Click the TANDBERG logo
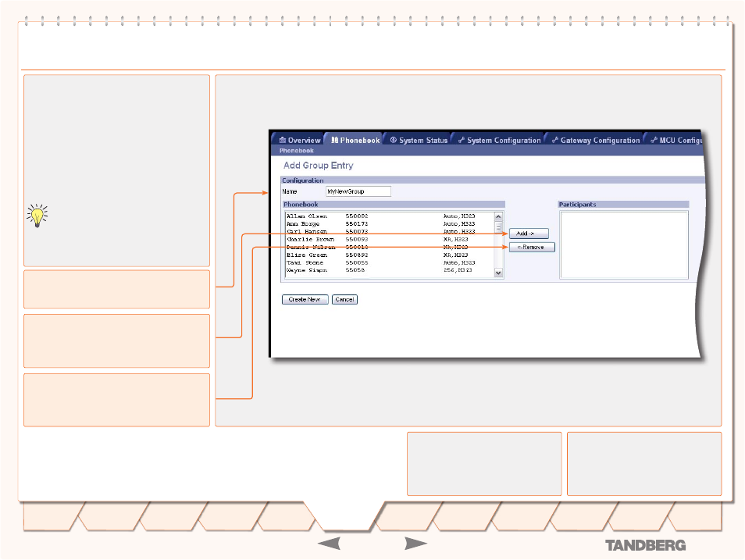The width and height of the screenshot is (745, 560). point(645,545)
